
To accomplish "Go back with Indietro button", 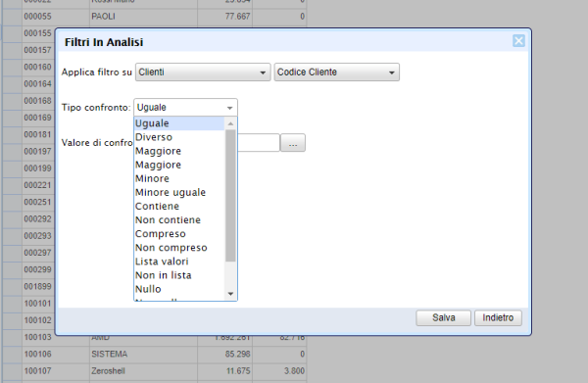I will point(498,317).
